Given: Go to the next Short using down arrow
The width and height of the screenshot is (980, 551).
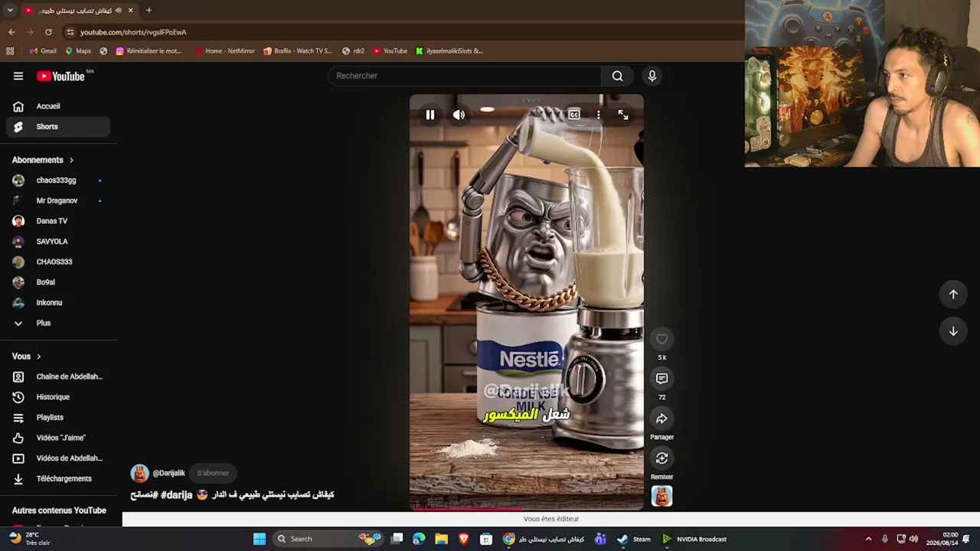Looking at the screenshot, I should 953,331.
